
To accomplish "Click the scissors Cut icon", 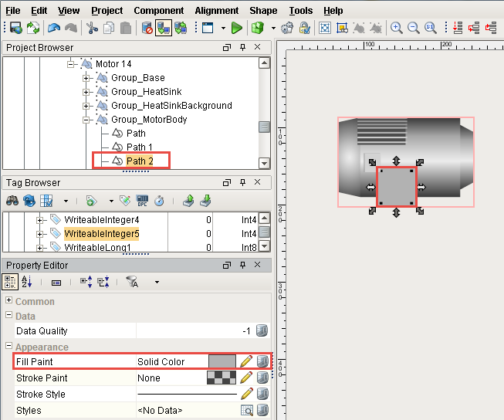I will pyautogui.click(x=93, y=28).
